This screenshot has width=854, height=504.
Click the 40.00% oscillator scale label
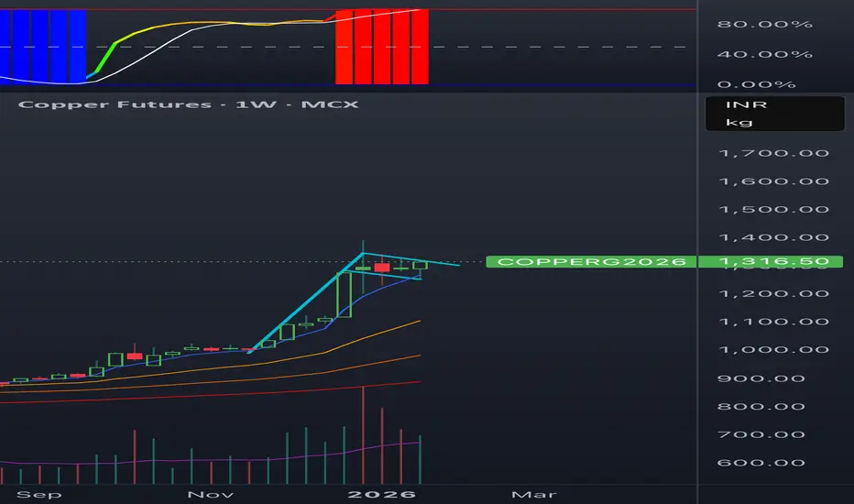[765, 54]
